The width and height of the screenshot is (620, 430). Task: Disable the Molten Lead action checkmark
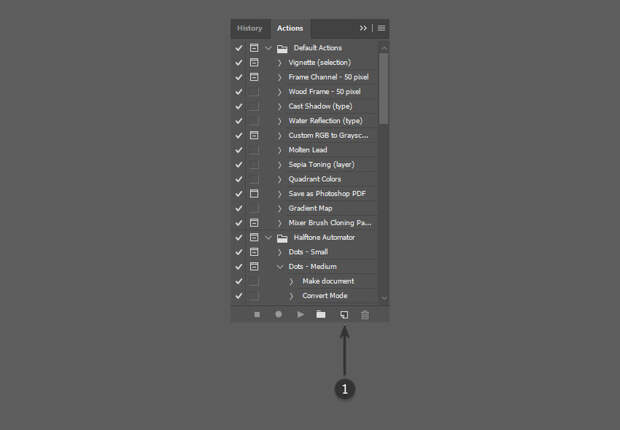pos(238,150)
